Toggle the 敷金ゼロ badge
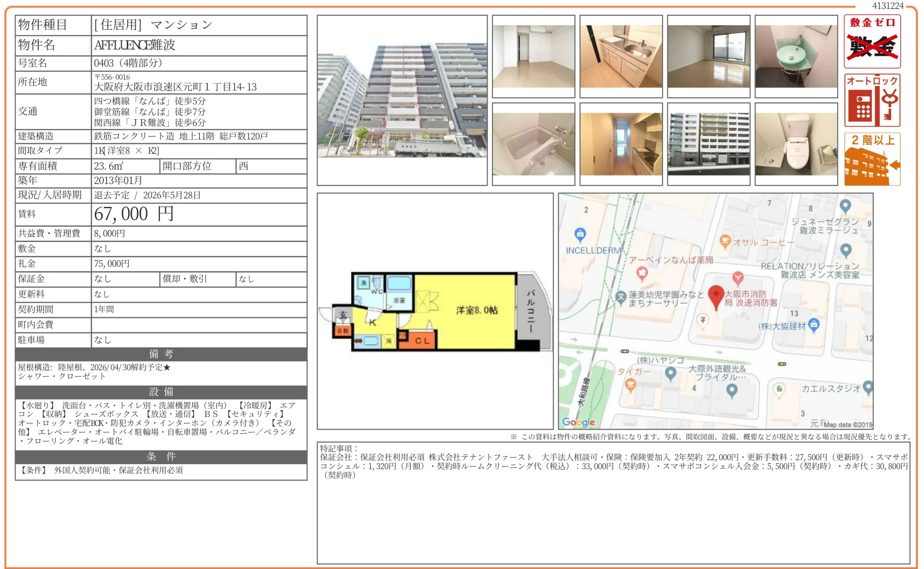The height and width of the screenshot is (569, 924). pyautogui.click(x=871, y=40)
